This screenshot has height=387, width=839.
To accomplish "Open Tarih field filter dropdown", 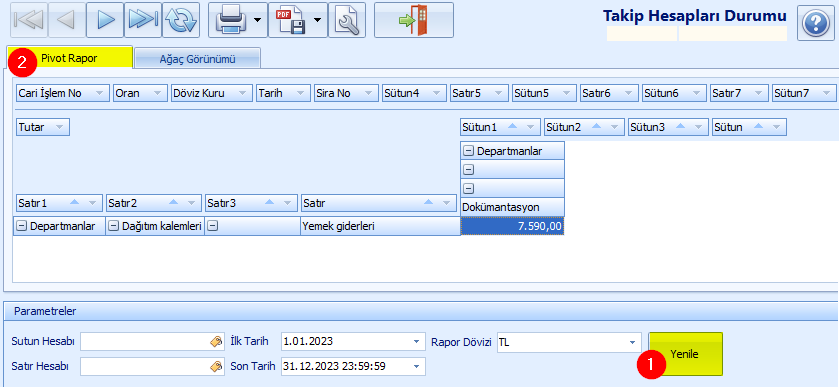I will point(300,93).
